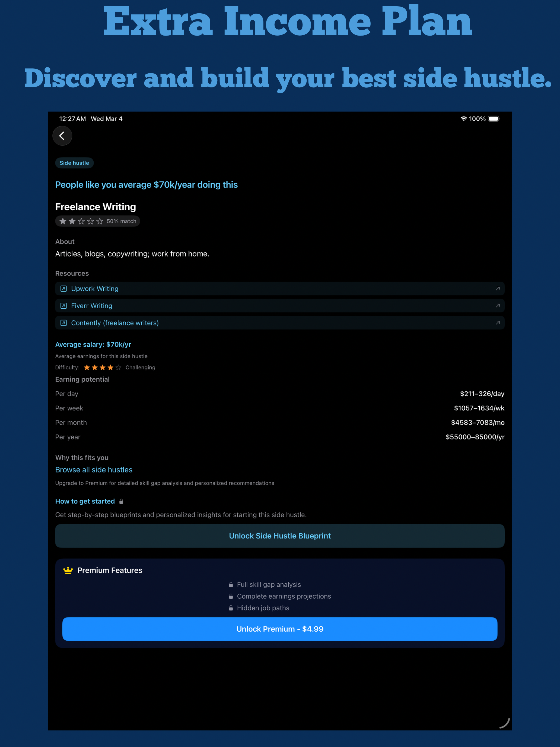Click the Premium Features crown icon

click(68, 570)
